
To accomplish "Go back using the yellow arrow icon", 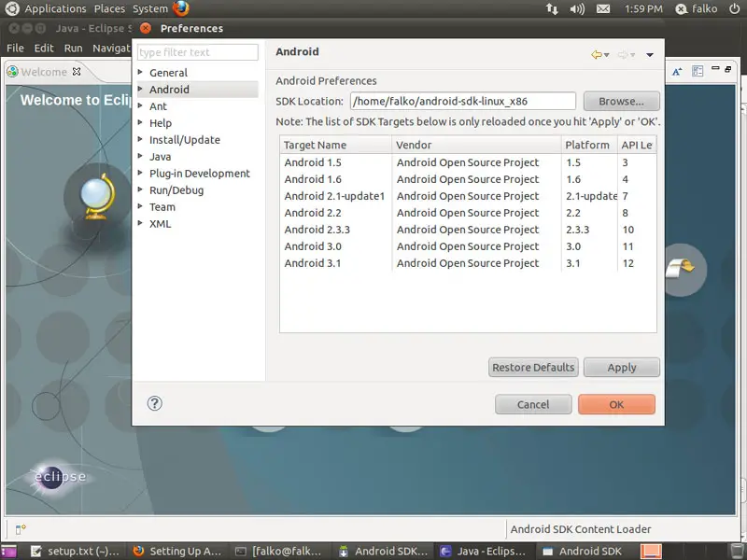I will [596, 55].
